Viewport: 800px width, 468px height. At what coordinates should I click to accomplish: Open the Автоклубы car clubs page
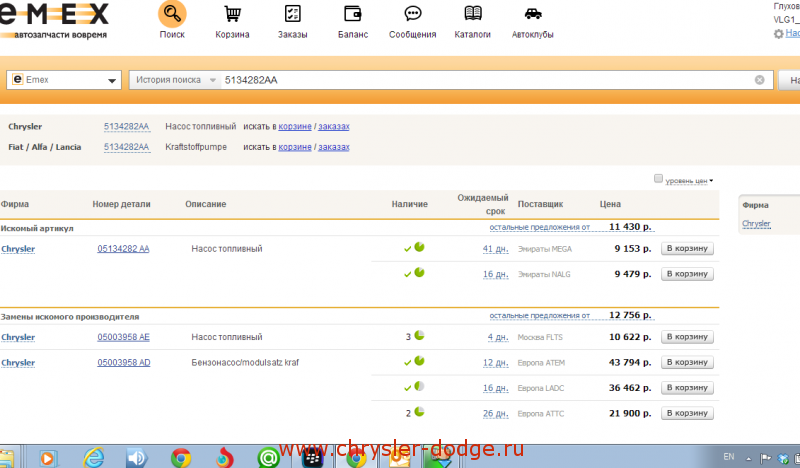(x=533, y=20)
